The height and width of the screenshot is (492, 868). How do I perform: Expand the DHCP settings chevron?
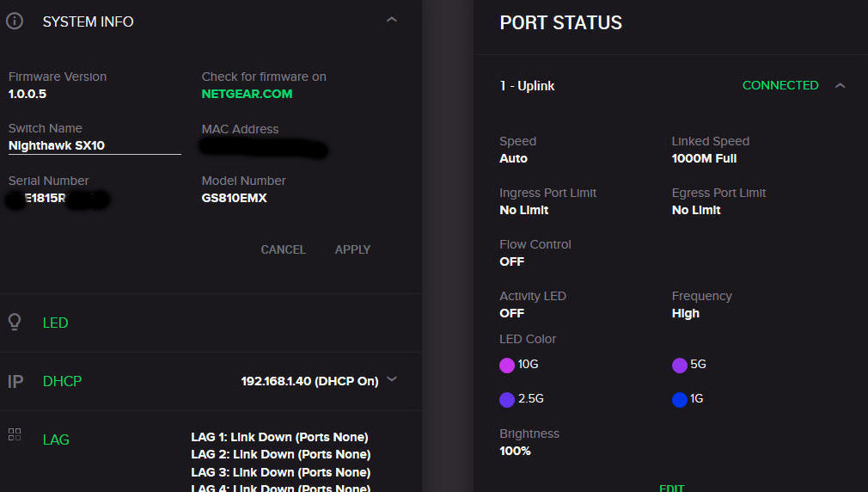[x=392, y=379]
